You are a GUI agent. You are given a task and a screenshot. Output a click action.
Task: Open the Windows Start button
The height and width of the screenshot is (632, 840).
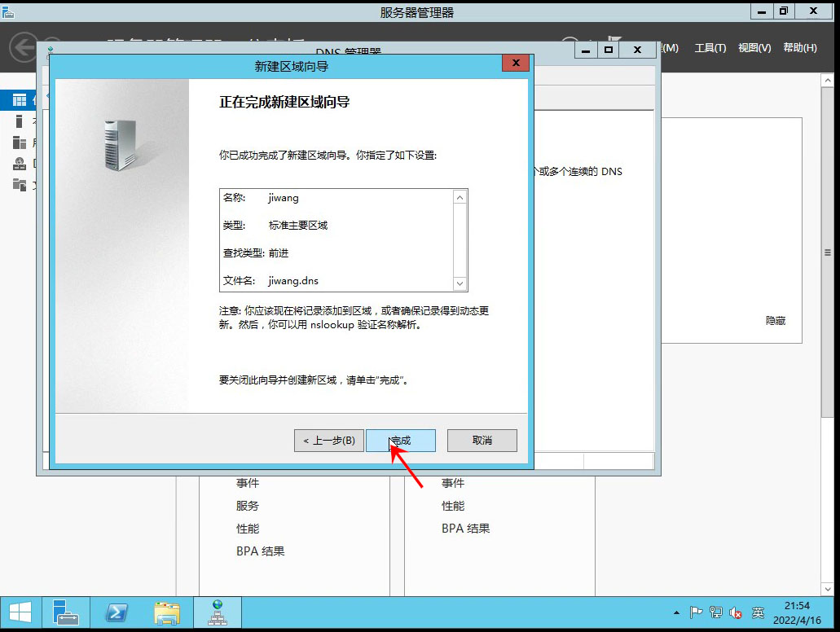pyautogui.click(x=20, y=612)
